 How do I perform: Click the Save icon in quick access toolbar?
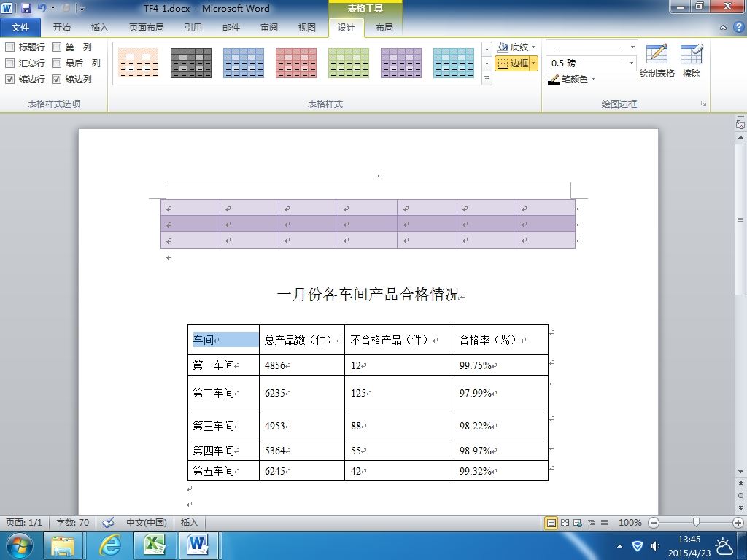[26, 7]
